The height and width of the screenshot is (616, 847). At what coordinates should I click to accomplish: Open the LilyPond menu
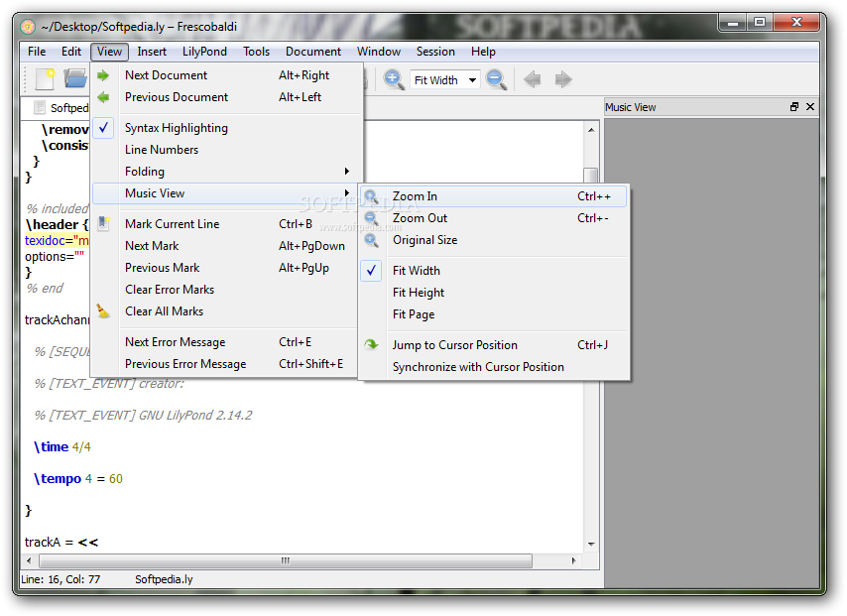tap(204, 52)
